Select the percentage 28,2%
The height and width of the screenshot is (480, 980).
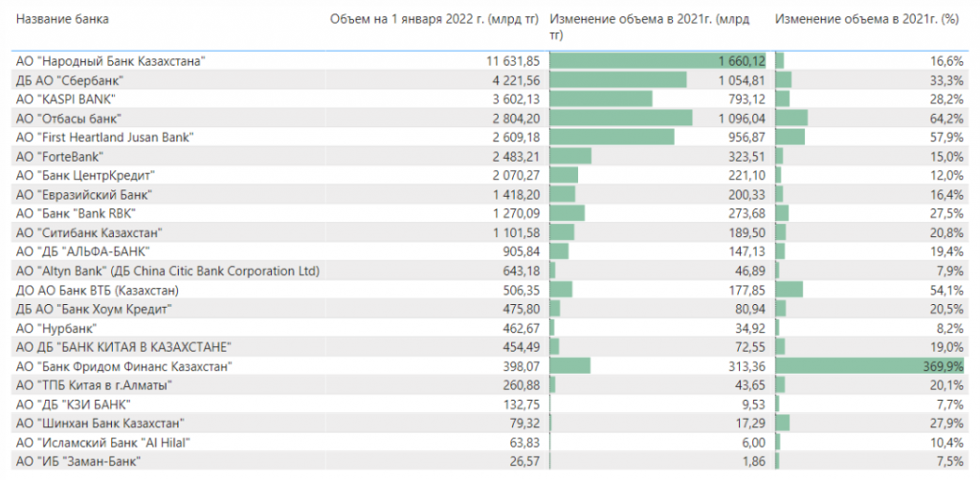(x=948, y=99)
